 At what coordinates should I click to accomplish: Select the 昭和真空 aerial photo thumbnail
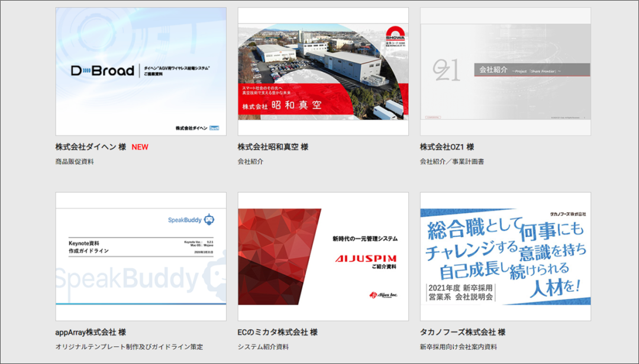[322, 71]
